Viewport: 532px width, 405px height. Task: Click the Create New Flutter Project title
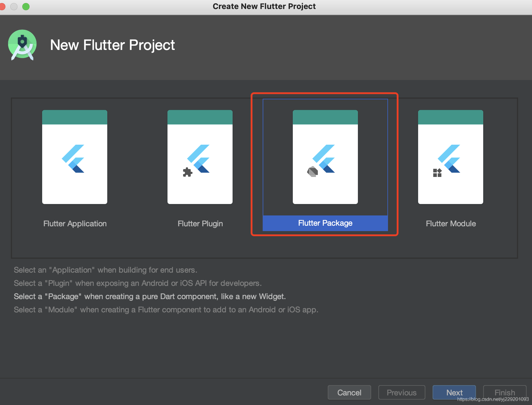point(264,6)
